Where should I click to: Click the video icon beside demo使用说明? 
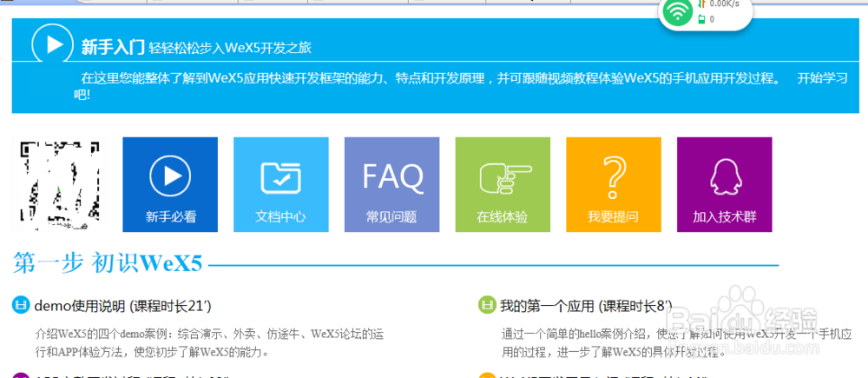(21, 305)
